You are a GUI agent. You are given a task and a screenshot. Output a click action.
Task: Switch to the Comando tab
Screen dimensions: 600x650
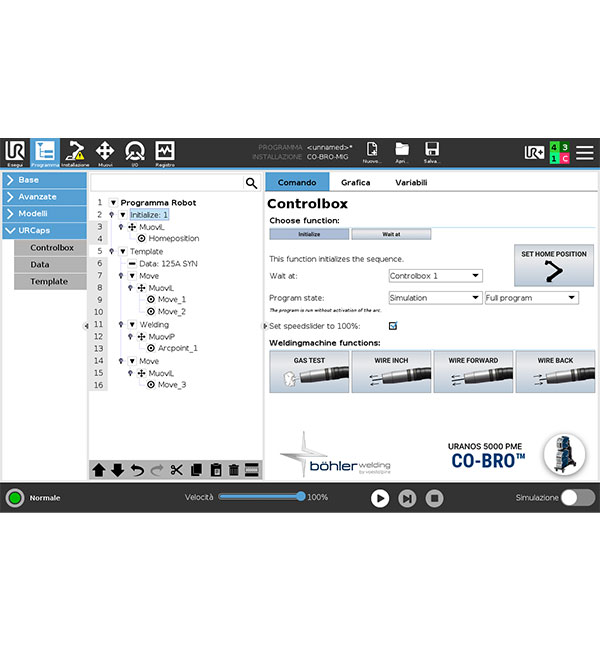point(297,182)
